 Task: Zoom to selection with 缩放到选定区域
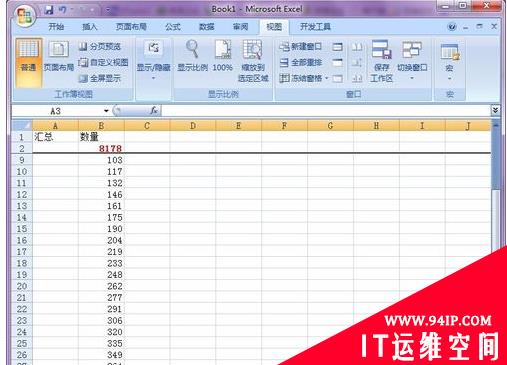click(x=253, y=61)
